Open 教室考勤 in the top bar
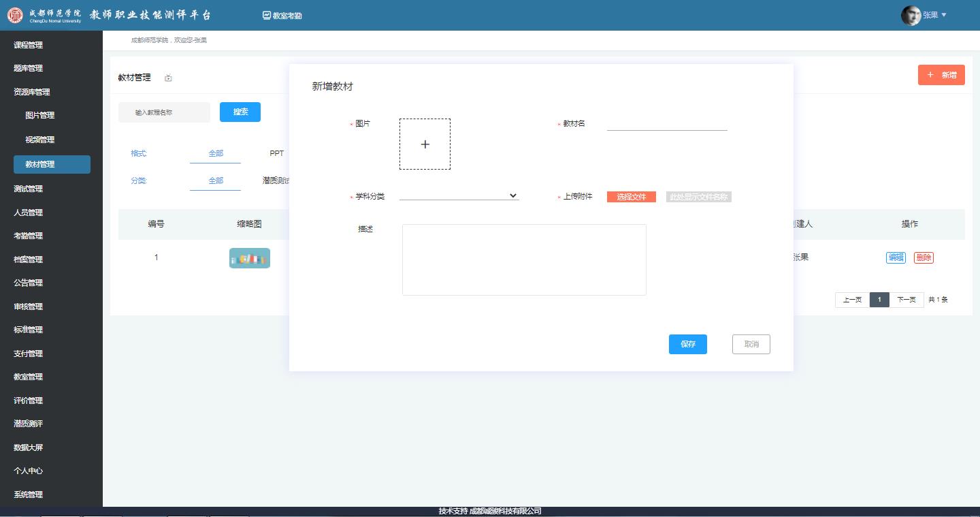 pos(282,16)
